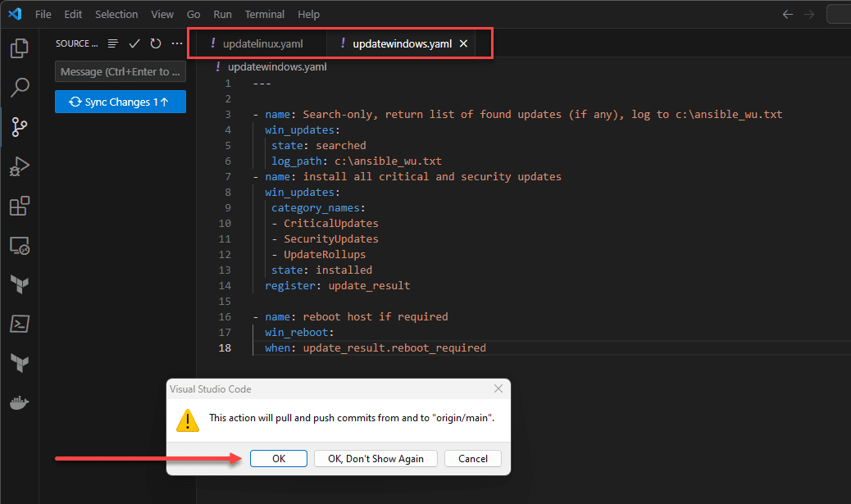Close the updatewindows.yaml tab
Screen dimensions: 851x504
pos(463,43)
